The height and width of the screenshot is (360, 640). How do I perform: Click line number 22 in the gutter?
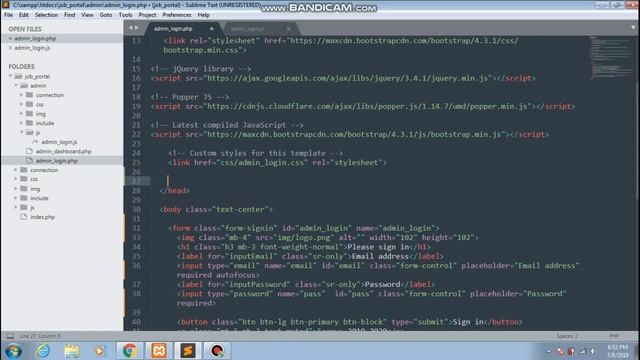[x=136, y=134]
